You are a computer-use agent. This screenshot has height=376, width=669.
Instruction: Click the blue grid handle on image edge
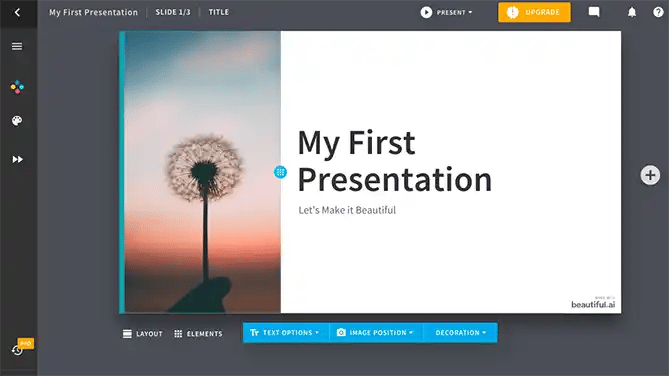point(280,172)
